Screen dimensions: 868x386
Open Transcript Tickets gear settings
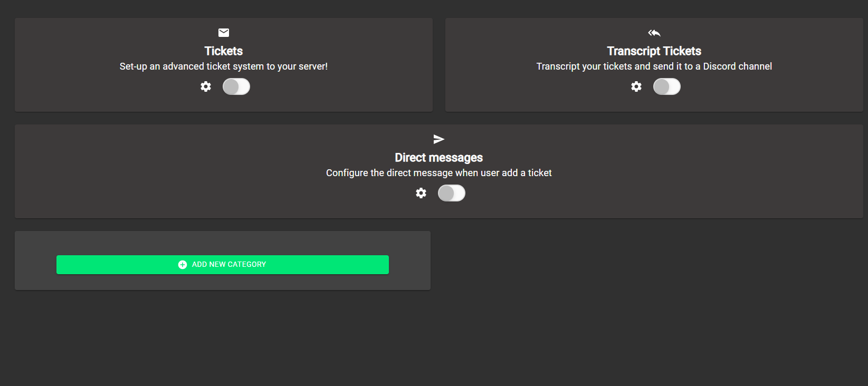pos(636,86)
